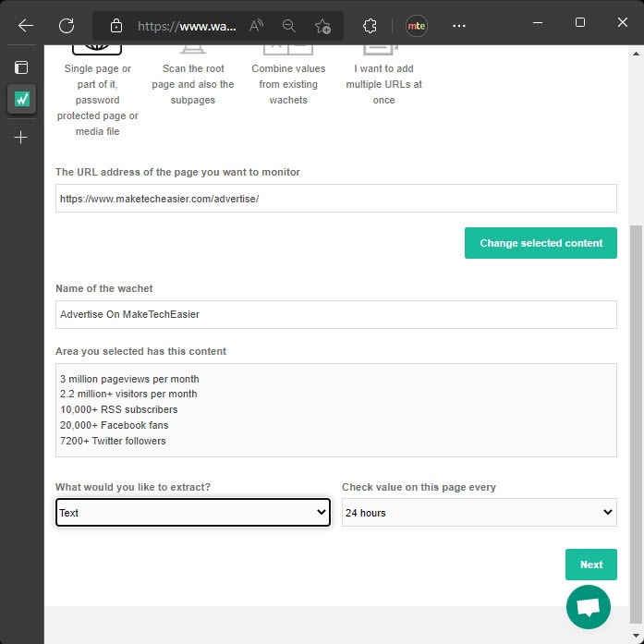
Task: Click '10,000+ RSS subscribers' text
Action: point(118,409)
